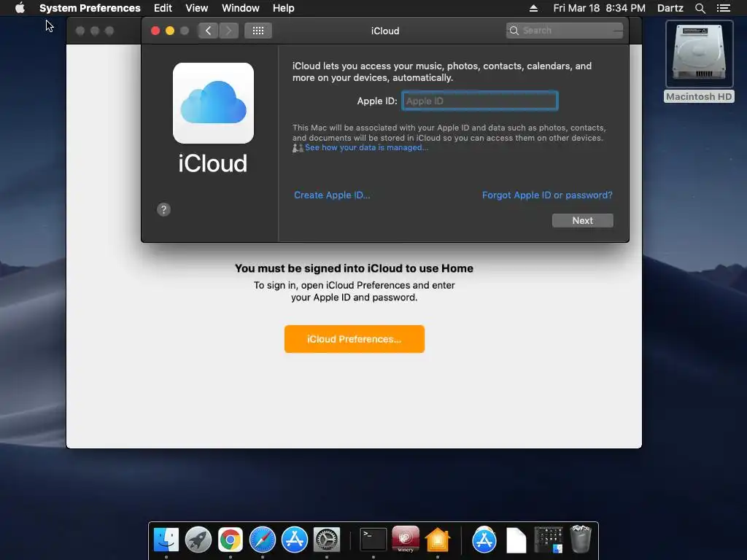Click Forgot Apple ID or password
747x560 pixels.
[x=547, y=195]
